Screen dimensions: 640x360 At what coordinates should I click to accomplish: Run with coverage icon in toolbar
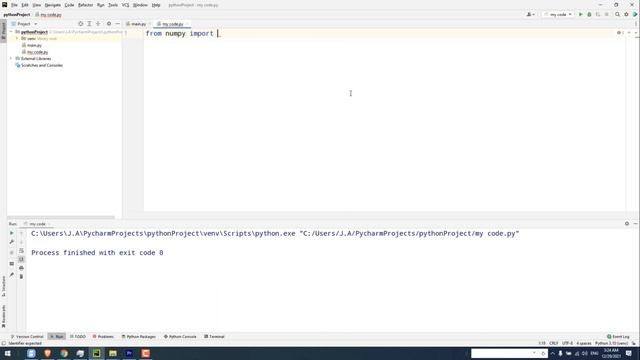(x=598, y=14)
